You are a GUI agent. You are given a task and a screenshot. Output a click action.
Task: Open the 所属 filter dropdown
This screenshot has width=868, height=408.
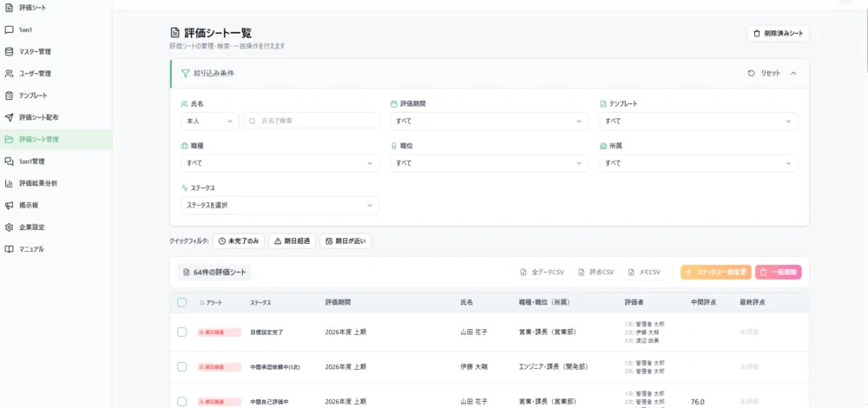click(x=699, y=163)
